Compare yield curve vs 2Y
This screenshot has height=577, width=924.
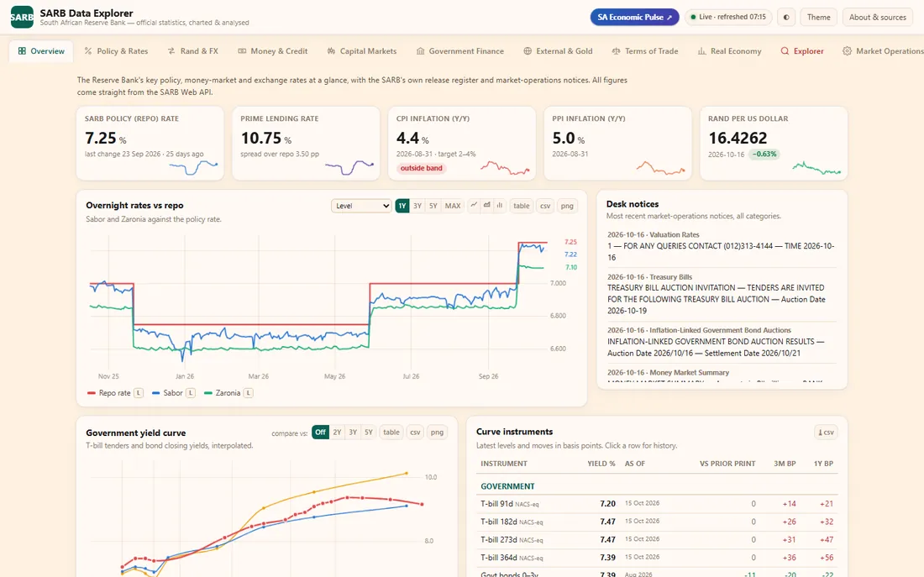pos(337,432)
